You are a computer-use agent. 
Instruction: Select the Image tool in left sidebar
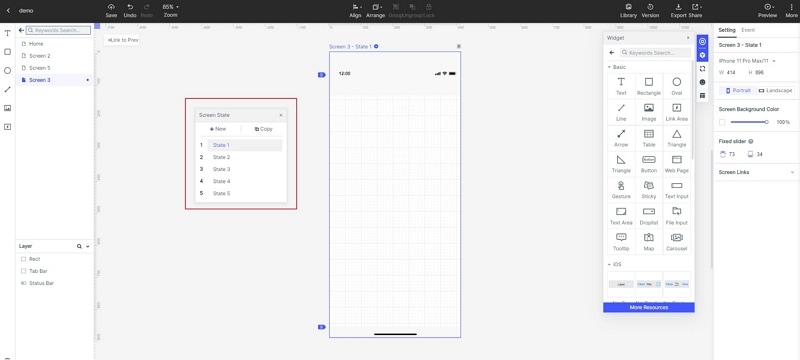(7, 108)
